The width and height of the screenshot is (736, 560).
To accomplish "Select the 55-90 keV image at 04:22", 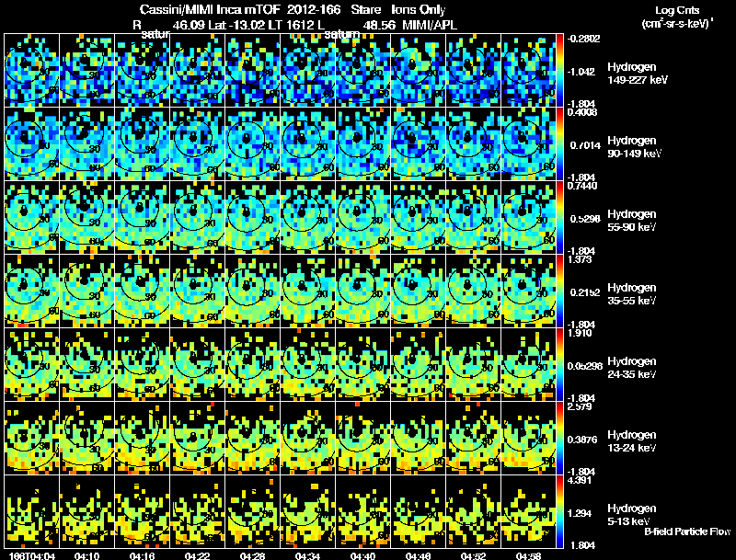I will [x=197, y=217].
